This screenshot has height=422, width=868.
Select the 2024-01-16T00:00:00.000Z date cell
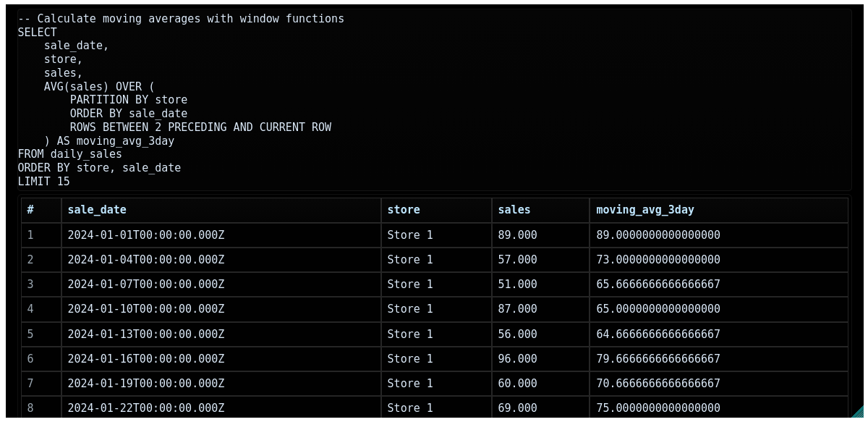point(221,359)
